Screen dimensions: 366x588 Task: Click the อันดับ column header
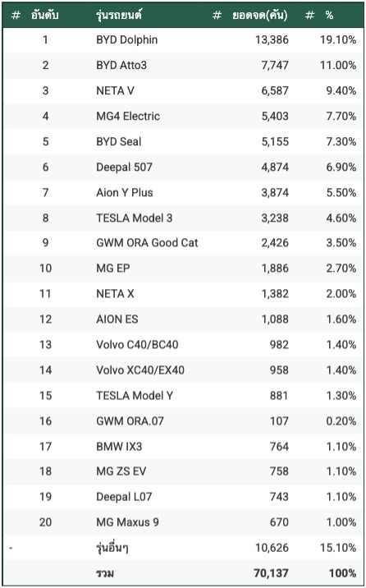click(x=44, y=16)
